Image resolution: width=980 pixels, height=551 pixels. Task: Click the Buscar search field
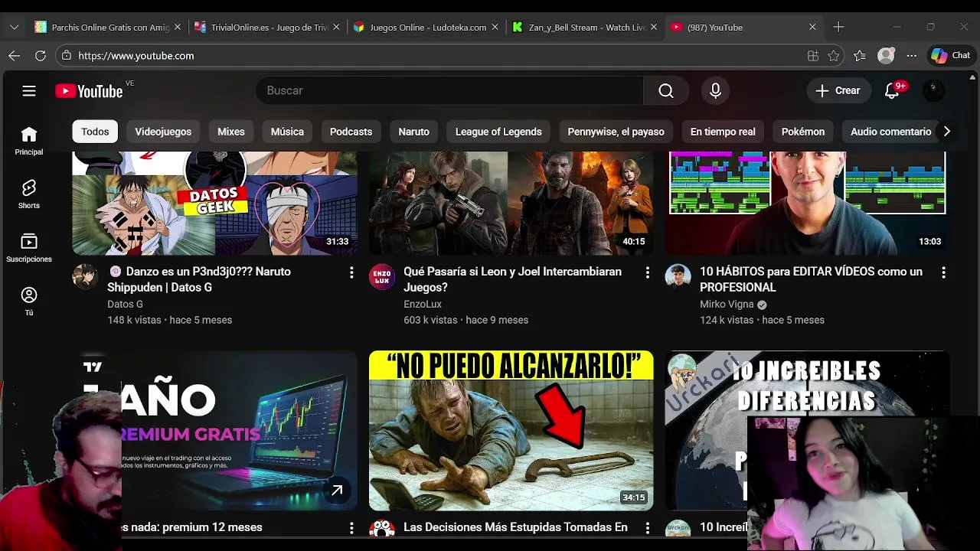pyautogui.click(x=449, y=90)
